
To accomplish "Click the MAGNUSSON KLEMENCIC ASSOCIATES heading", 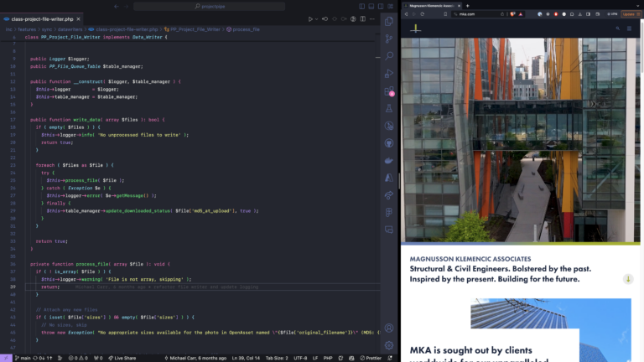I will [470, 259].
